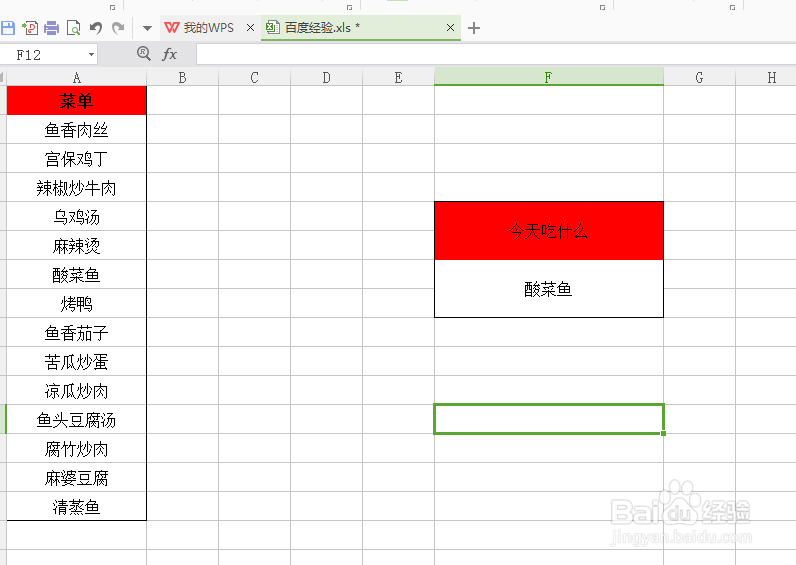Image resolution: width=796 pixels, height=565 pixels.
Task: Select the 凉瓜炒肉 cell
Action: pos(77,390)
